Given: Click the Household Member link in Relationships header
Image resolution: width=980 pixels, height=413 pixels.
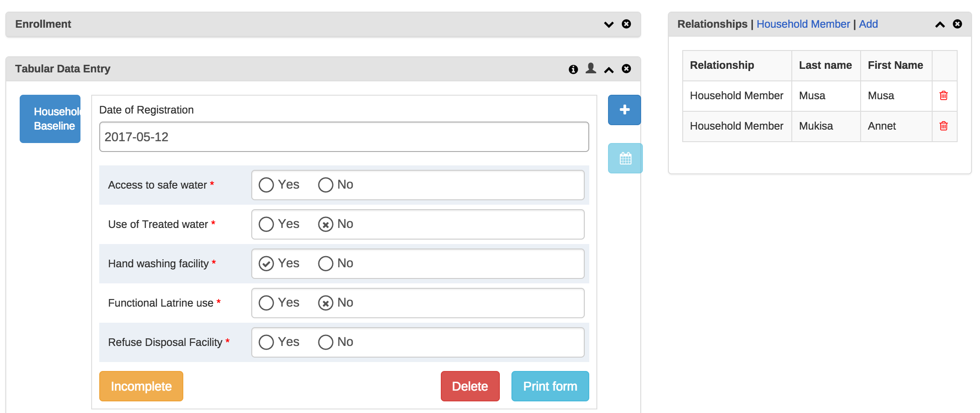Looking at the screenshot, I should point(803,24).
